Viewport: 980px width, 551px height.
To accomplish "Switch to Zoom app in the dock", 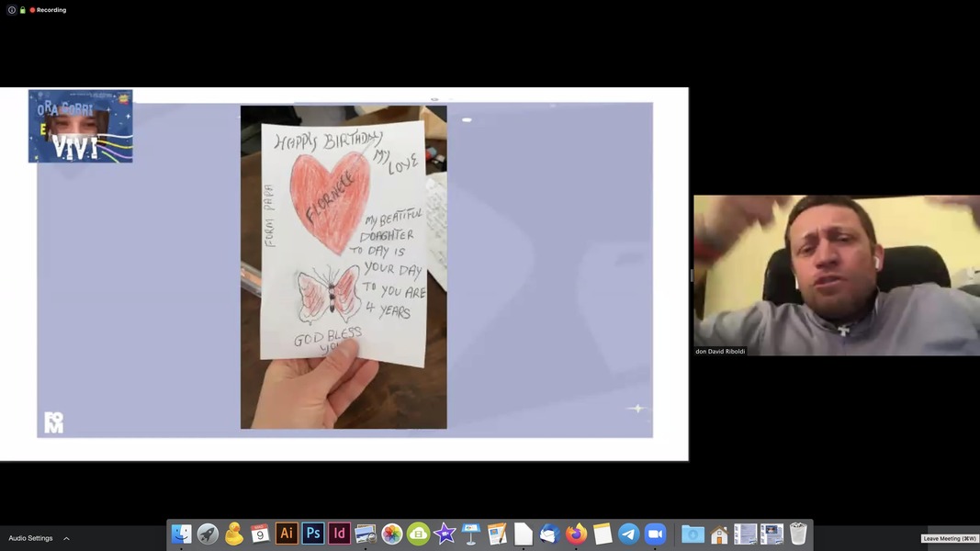I will pyautogui.click(x=655, y=534).
